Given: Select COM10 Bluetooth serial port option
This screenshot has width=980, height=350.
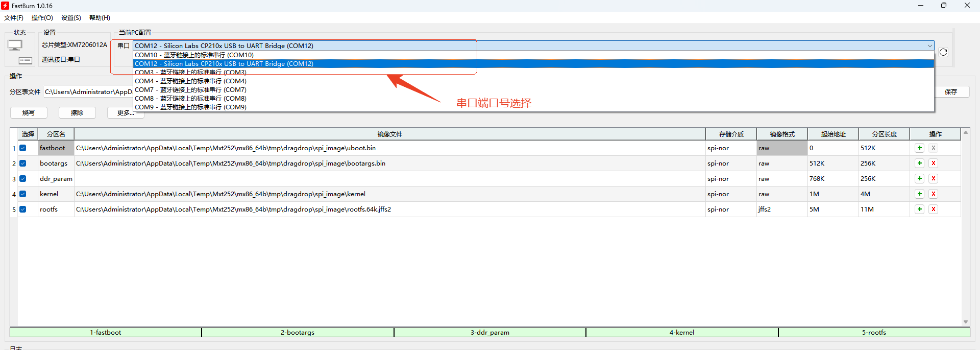Looking at the screenshot, I should 533,55.
